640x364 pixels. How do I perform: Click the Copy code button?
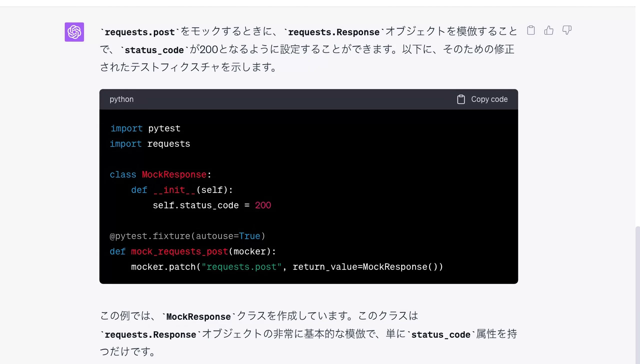482,99
